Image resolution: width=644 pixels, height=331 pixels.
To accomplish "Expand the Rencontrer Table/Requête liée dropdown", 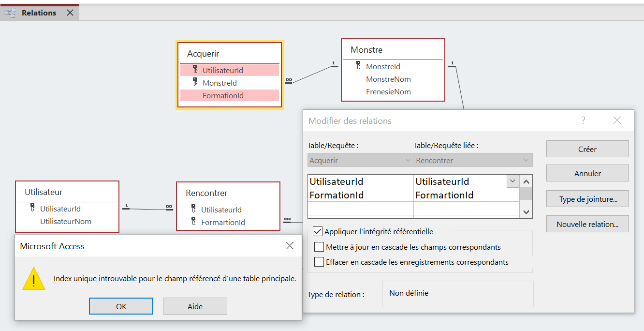I will [x=527, y=160].
